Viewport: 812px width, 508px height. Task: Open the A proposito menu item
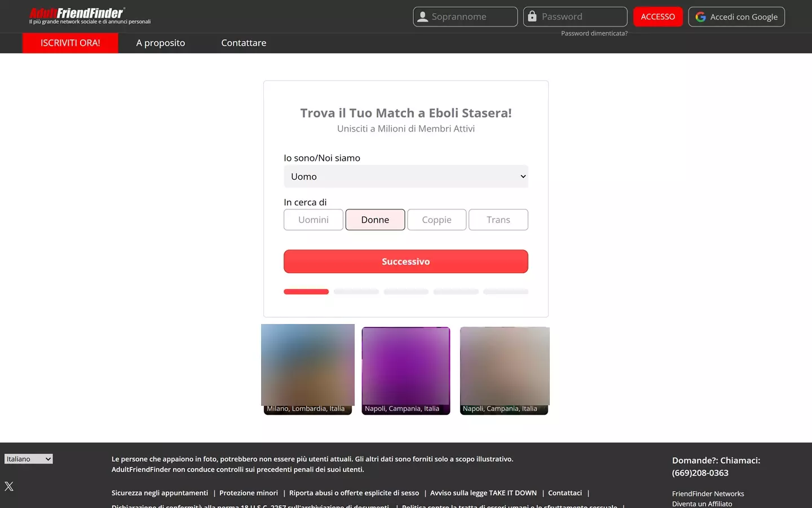tap(161, 43)
